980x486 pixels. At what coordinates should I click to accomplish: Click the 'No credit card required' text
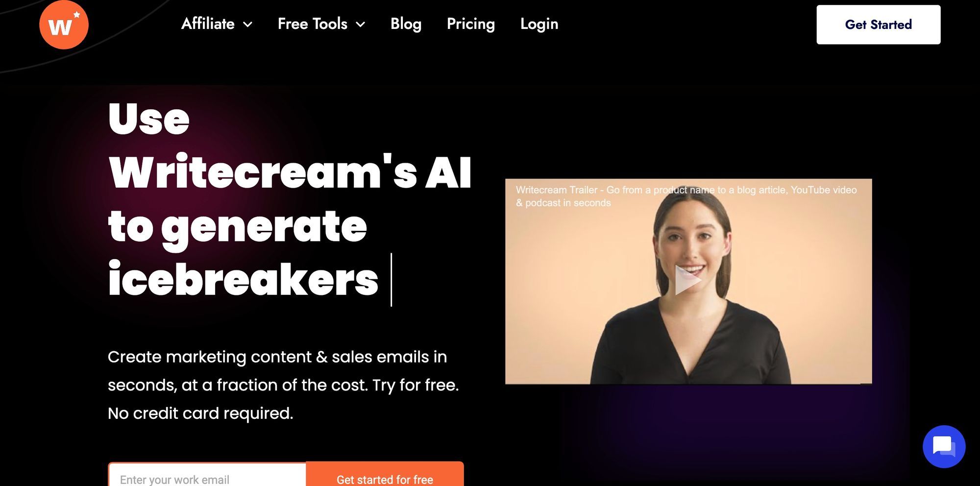click(200, 413)
